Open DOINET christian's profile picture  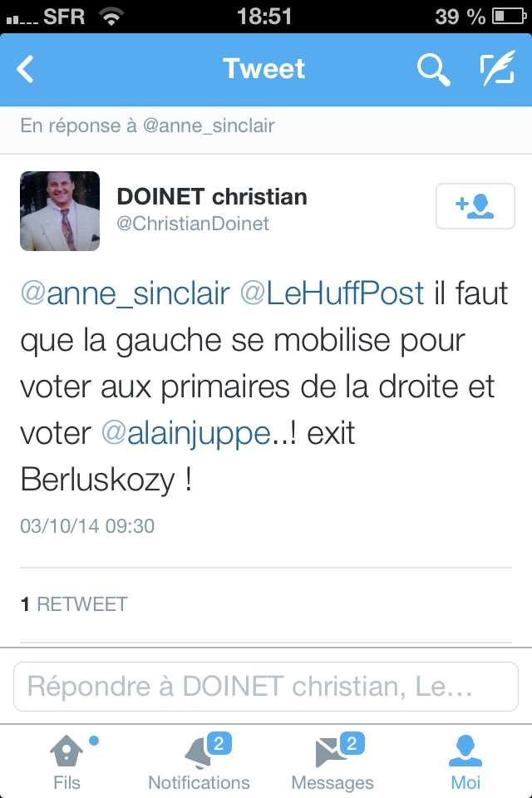point(60,211)
